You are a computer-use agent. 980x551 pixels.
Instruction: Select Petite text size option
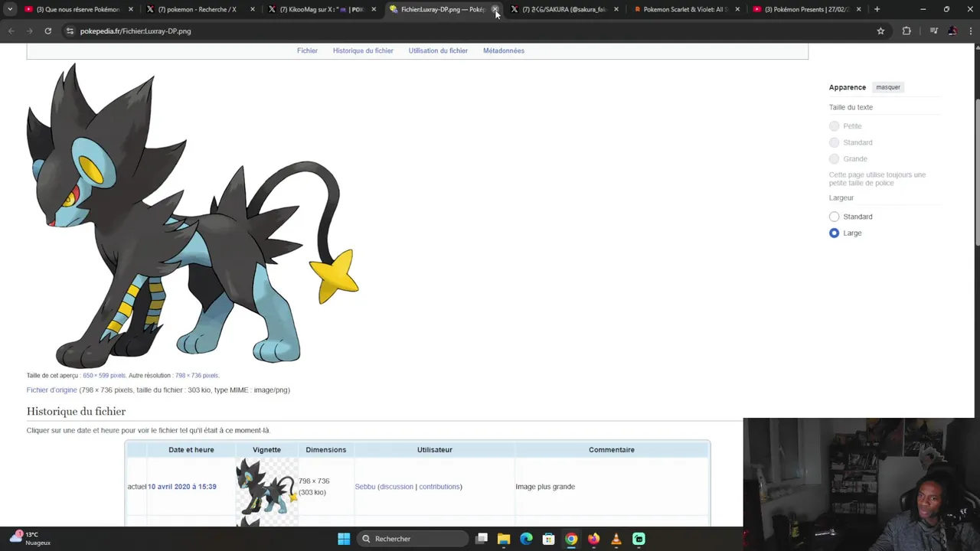[x=835, y=126]
